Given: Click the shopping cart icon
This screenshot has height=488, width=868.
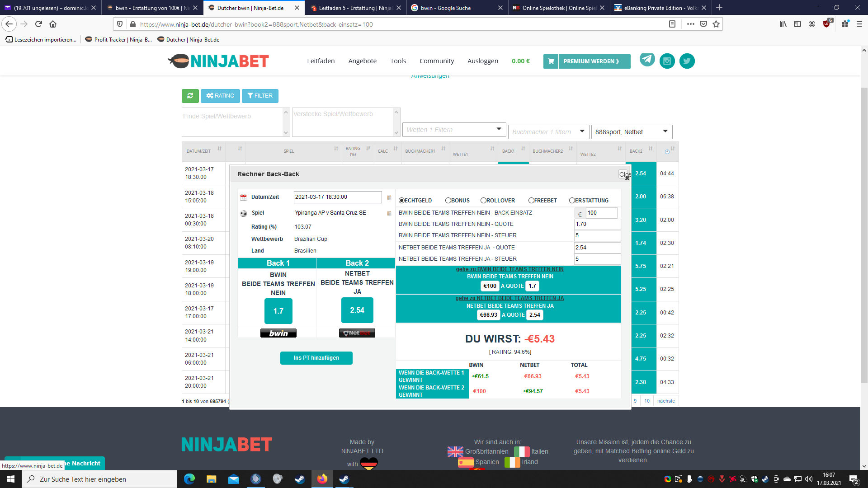Looking at the screenshot, I should 551,61.
